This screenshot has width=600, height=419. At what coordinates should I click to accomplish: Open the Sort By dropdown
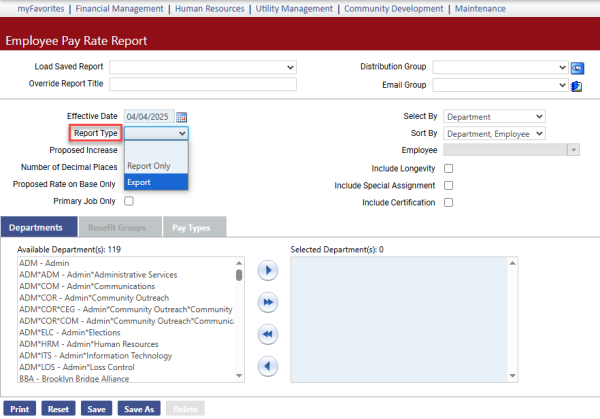click(x=494, y=134)
